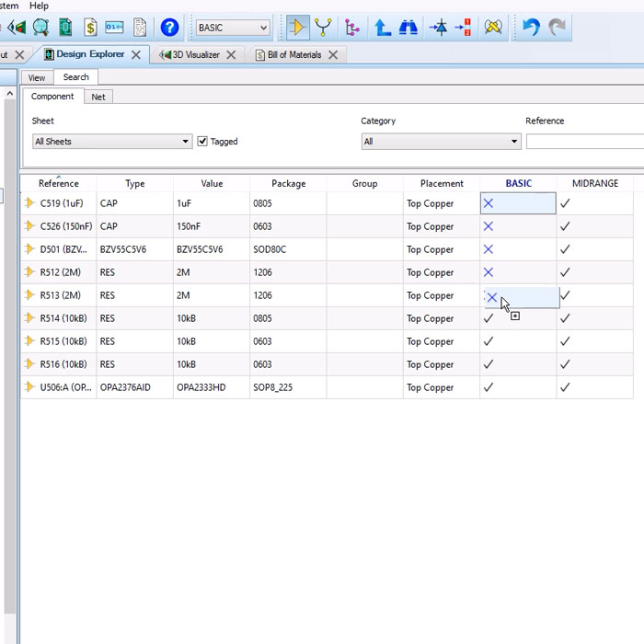Viewport: 644px width, 644px height.
Task: Click the arrow icon beside R514 (10kB)
Action: [x=29, y=318]
